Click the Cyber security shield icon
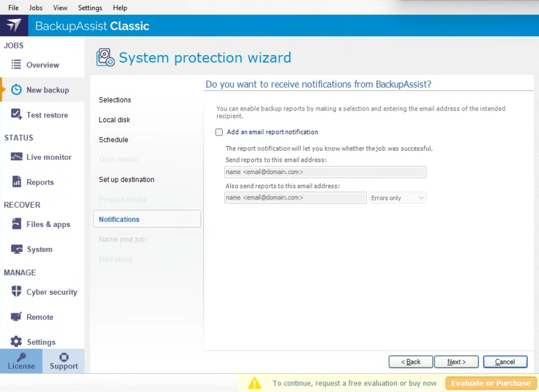Screen dimensions: 539x392 click(16, 291)
